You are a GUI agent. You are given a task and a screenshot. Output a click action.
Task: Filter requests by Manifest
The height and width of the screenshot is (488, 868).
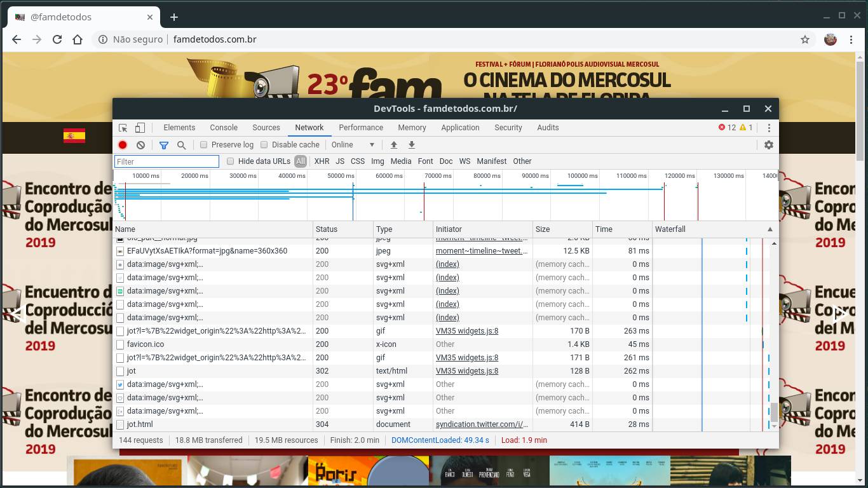click(492, 161)
